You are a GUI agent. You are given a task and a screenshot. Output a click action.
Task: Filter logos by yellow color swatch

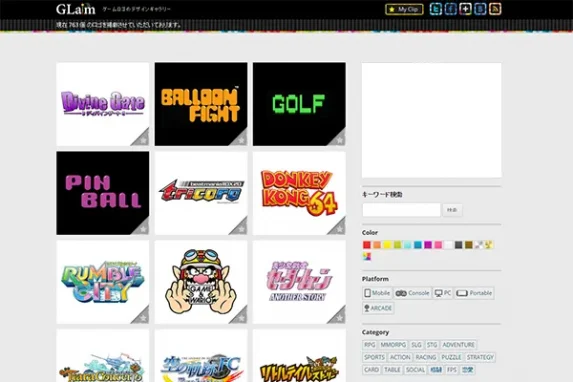click(387, 245)
